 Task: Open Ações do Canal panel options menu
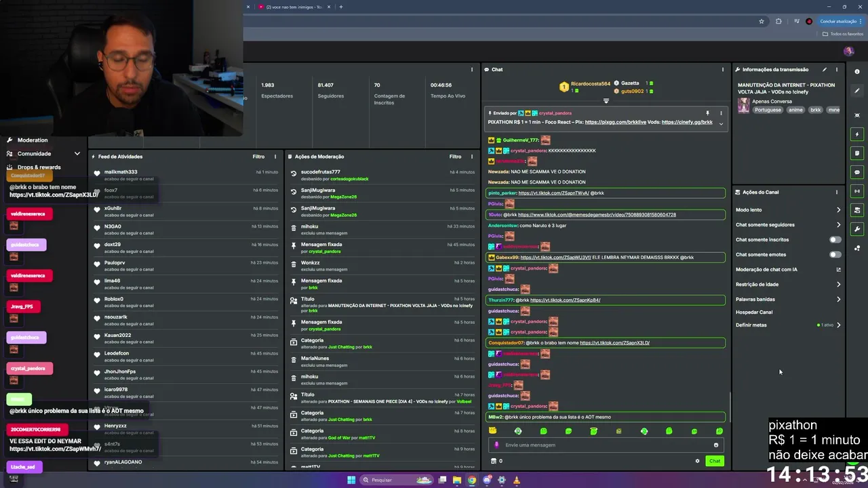click(x=837, y=192)
